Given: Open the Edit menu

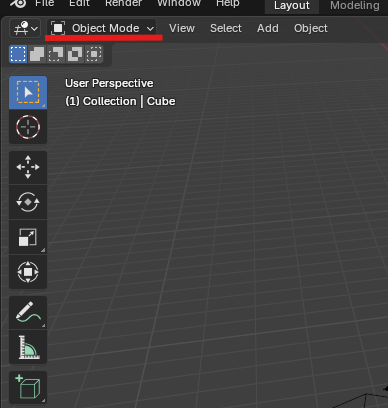Looking at the screenshot, I should 79,3.
